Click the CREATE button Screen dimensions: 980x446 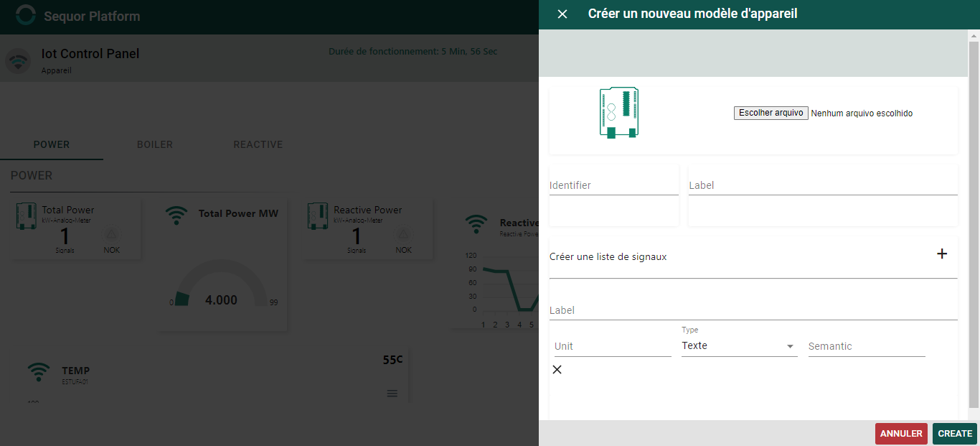(x=955, y=434)
